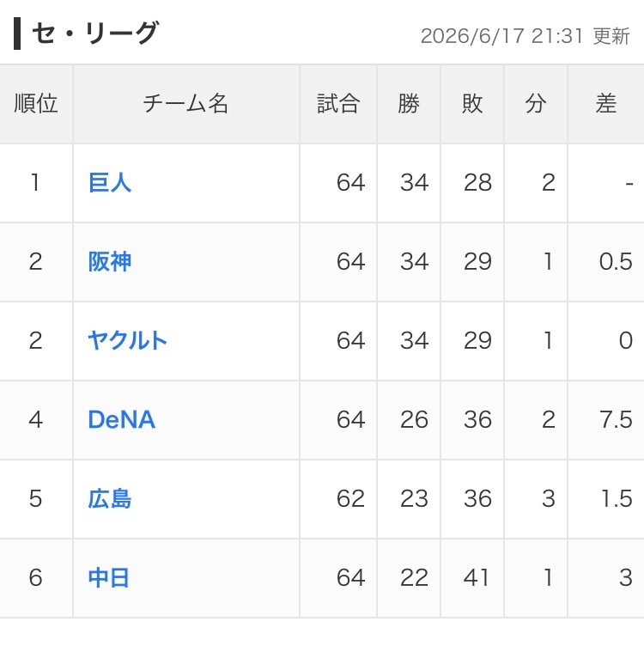Click 中日's loss count 41
The height and width of the screenshot is (646, 644).
click(x=477, y=577)
